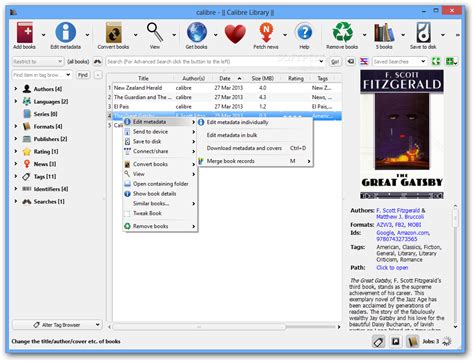Screen dimensions: 474x362
Task: Open the Convert books tool
Action: point(113,33)
